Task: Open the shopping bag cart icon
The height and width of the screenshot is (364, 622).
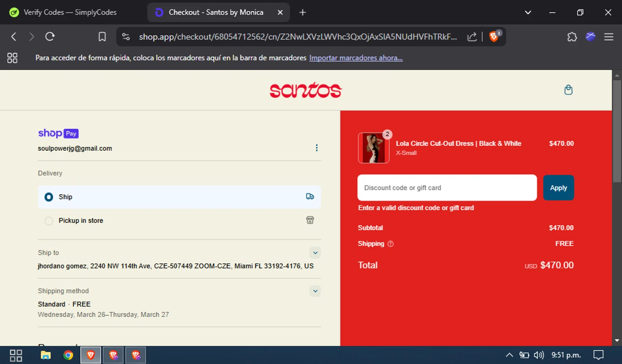Action: coord(569,90)
